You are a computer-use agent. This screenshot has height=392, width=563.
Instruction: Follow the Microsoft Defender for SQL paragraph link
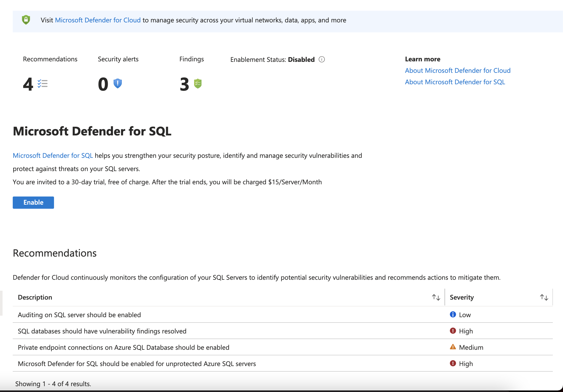[x=53, y=156]
